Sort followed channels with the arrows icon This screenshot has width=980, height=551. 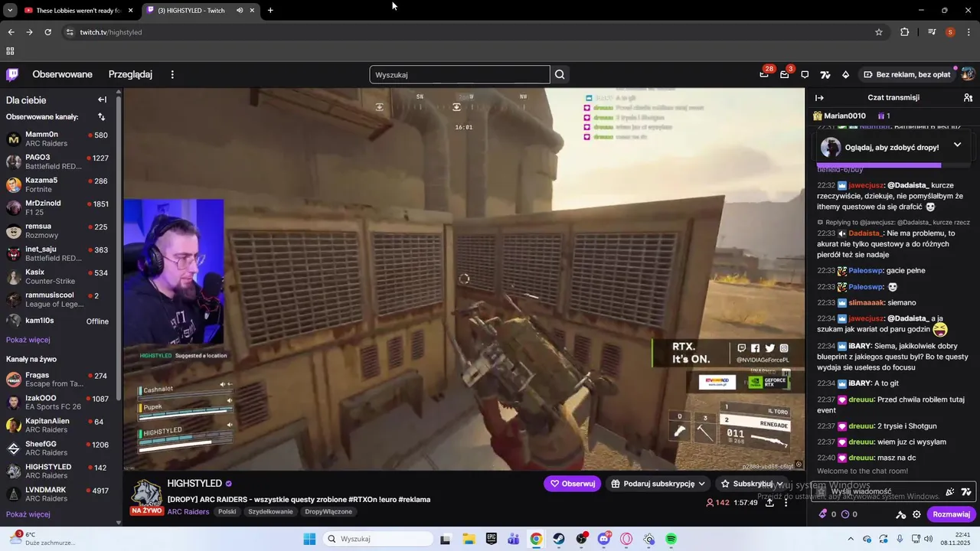coord(102,116)
